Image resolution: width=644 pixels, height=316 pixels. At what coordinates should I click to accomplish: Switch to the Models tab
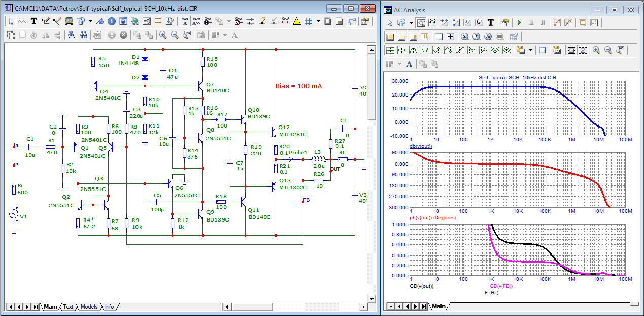[89, 307]
